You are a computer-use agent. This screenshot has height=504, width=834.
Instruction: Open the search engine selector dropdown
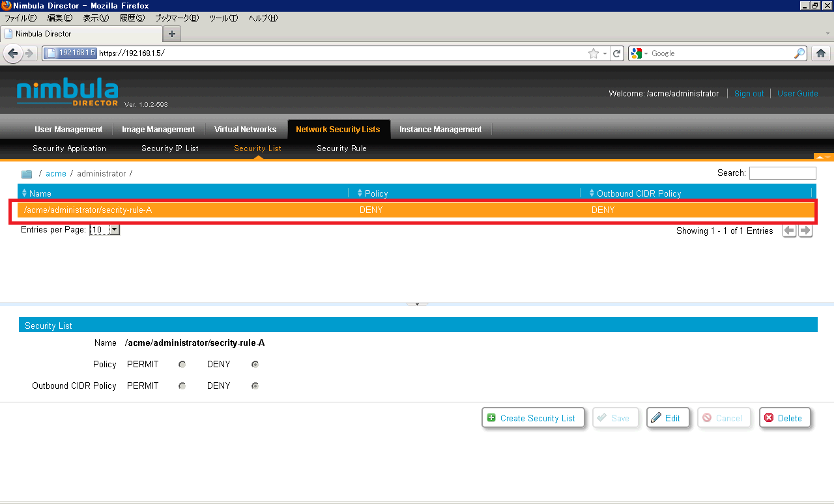click(639, 53)
